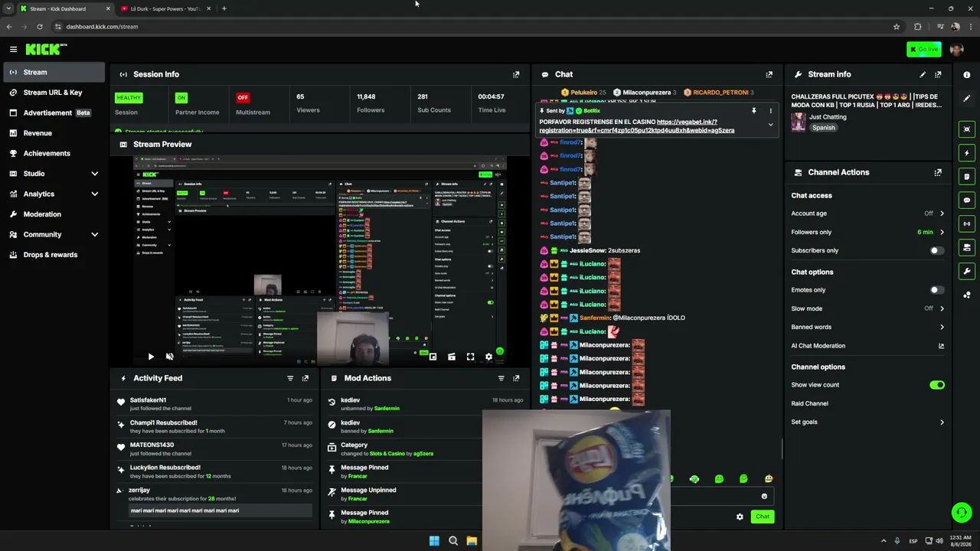Open the vegabet registration link

637,126
